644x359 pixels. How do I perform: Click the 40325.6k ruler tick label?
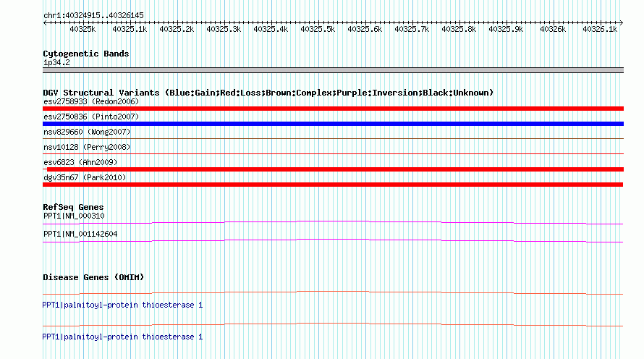pos(365,29)
